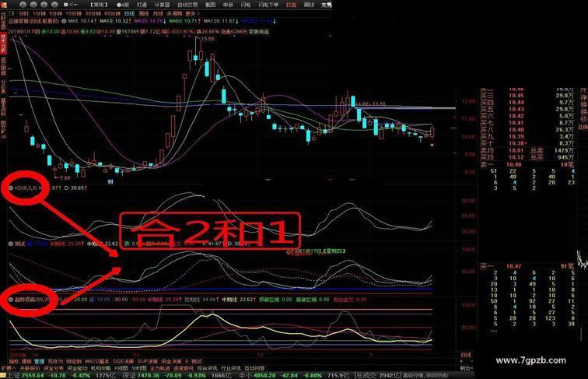Click the 上证 index value 2559.64
This screenshot has width=588, height=379.
click(x=33, y=375)
